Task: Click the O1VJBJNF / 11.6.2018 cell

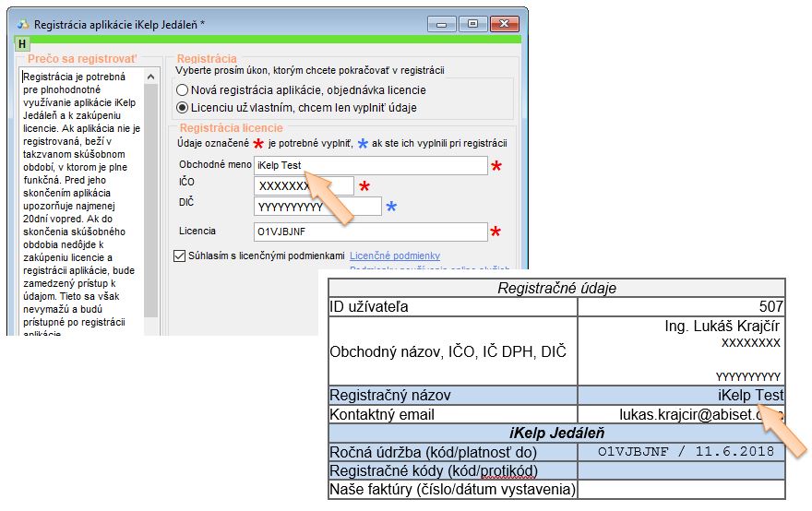Action: tap(682, 451)
